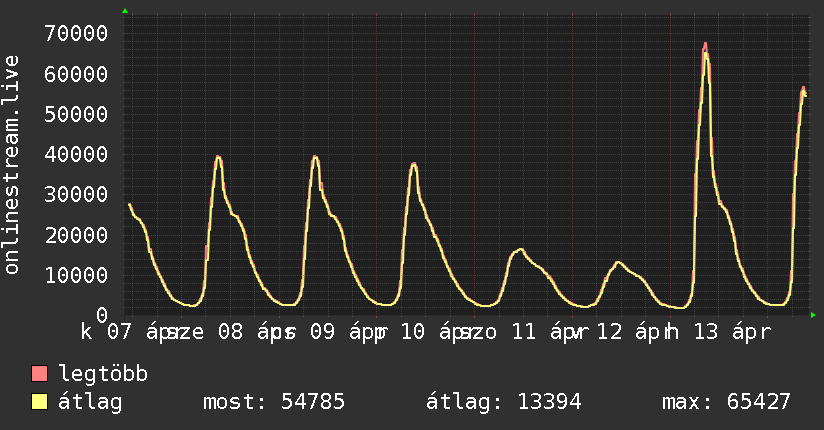Click the h 13 ápr date label
The height and width of the screenshot is (430, 824).
click(x=718, y=332)
